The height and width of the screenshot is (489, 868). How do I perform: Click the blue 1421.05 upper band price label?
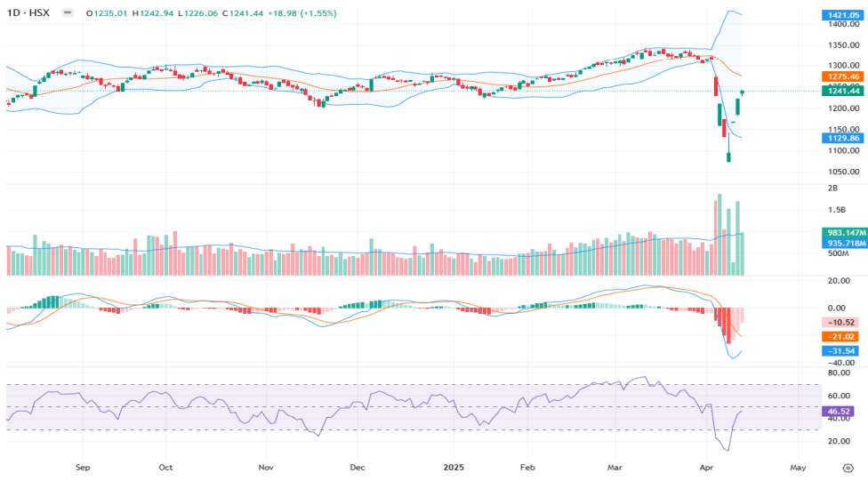coord(840,15)
